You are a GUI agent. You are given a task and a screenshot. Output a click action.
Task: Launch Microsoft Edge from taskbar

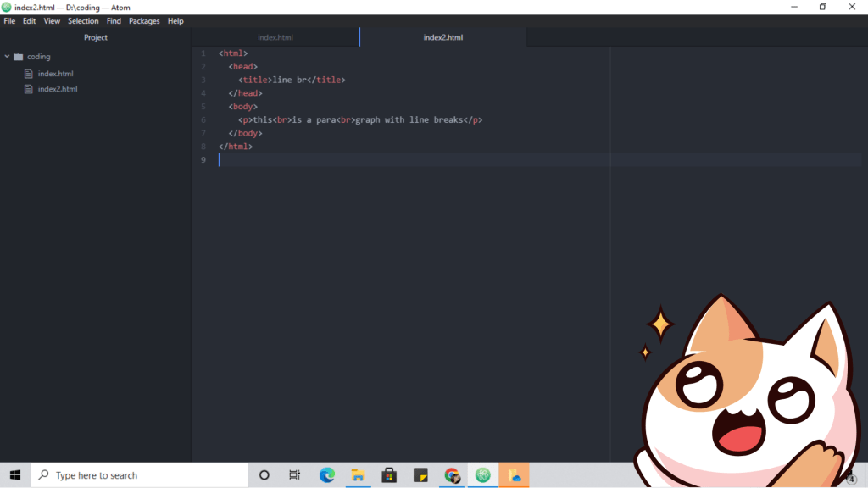click(x=327, y=475)
